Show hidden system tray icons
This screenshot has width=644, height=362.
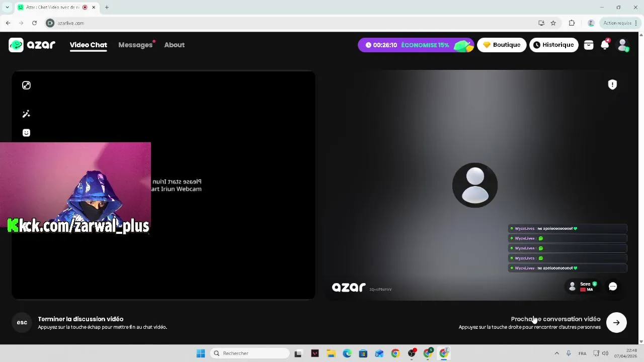tap(556, 353)
